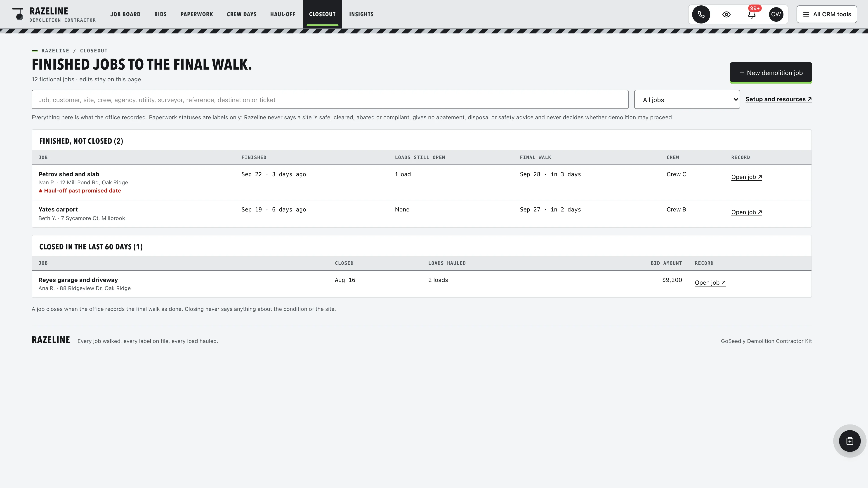Viewport: 868px width, 488px height.
Task: Open the Paperwork tab
Action: click(x=196, y=14)
